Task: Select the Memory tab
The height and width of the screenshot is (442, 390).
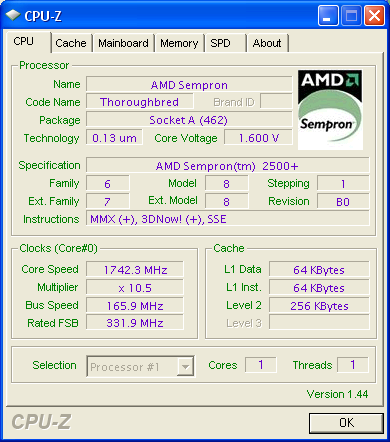Action: (x=179, y=43)
